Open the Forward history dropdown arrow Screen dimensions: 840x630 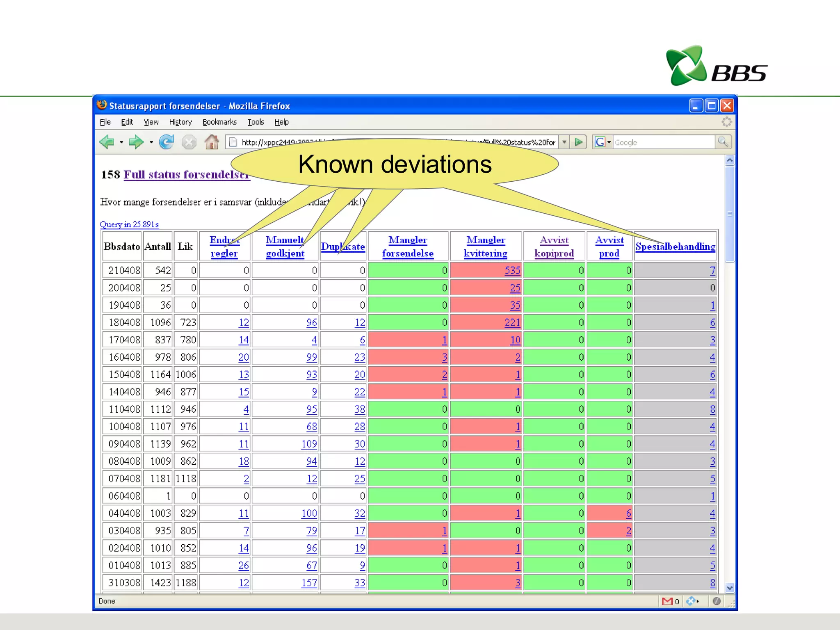tap(151, 143)
